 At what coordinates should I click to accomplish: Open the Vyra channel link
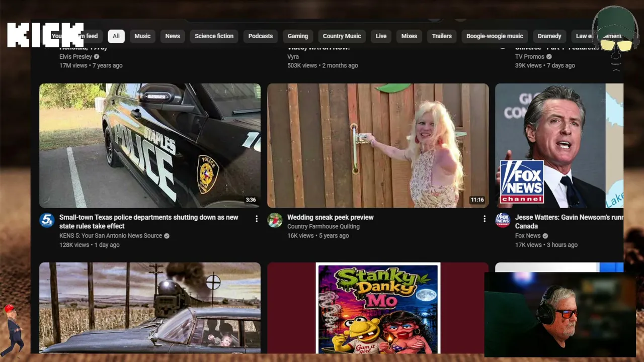[293, 57]
